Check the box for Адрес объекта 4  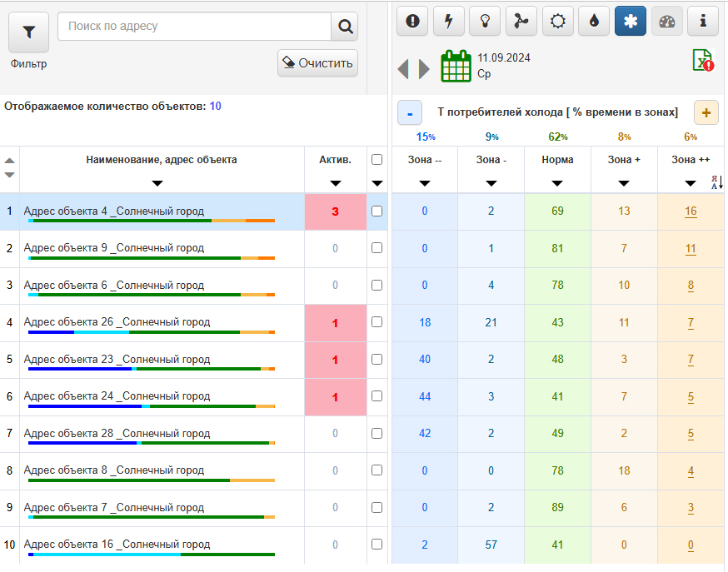pos(376,211)
